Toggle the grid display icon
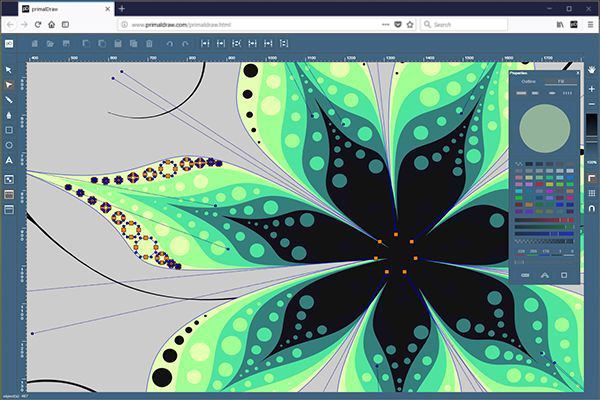The image size is (600, 400). [592, 193]
